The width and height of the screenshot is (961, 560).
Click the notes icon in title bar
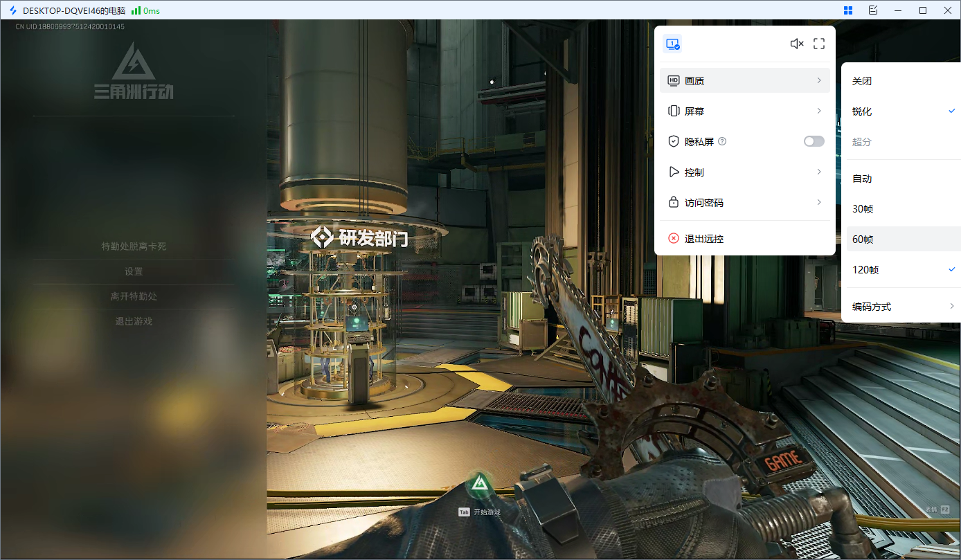pyautogui.click(x=873, y=10)
